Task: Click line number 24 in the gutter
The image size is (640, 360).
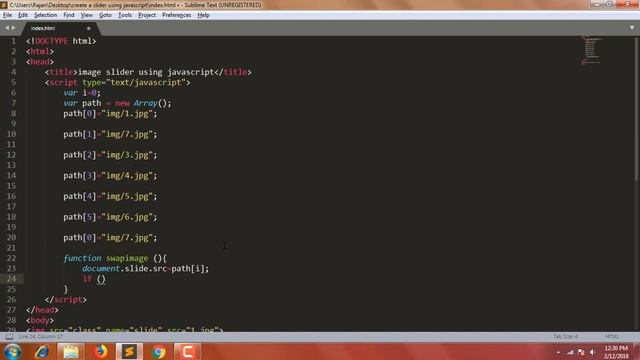Action: (x=11, y=279)
